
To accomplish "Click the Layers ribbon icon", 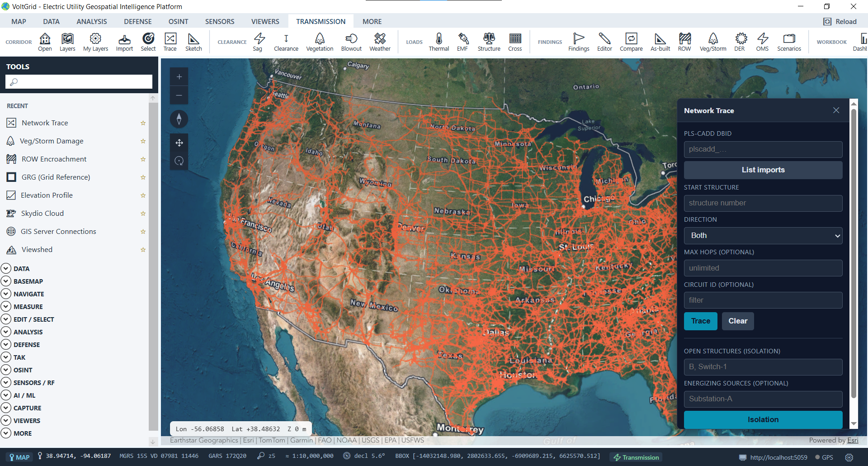I will (67, 42).
